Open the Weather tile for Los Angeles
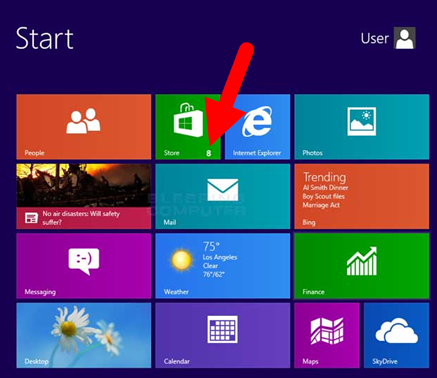This screenshot has height=378, width=437. 223,266
